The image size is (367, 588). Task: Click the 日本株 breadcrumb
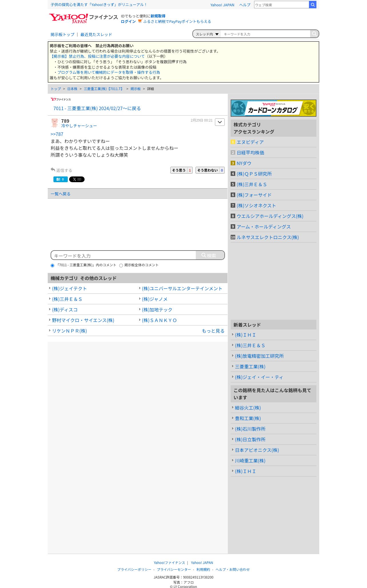[72, 89]
